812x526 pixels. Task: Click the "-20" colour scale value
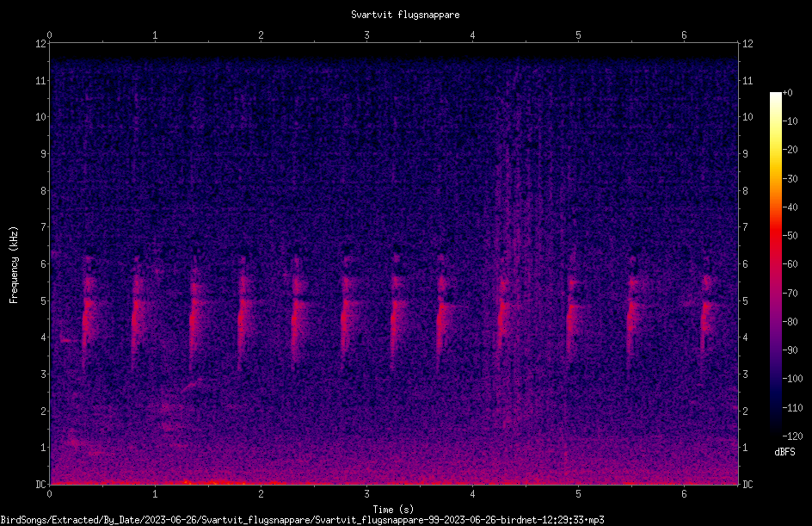[790, 150]
